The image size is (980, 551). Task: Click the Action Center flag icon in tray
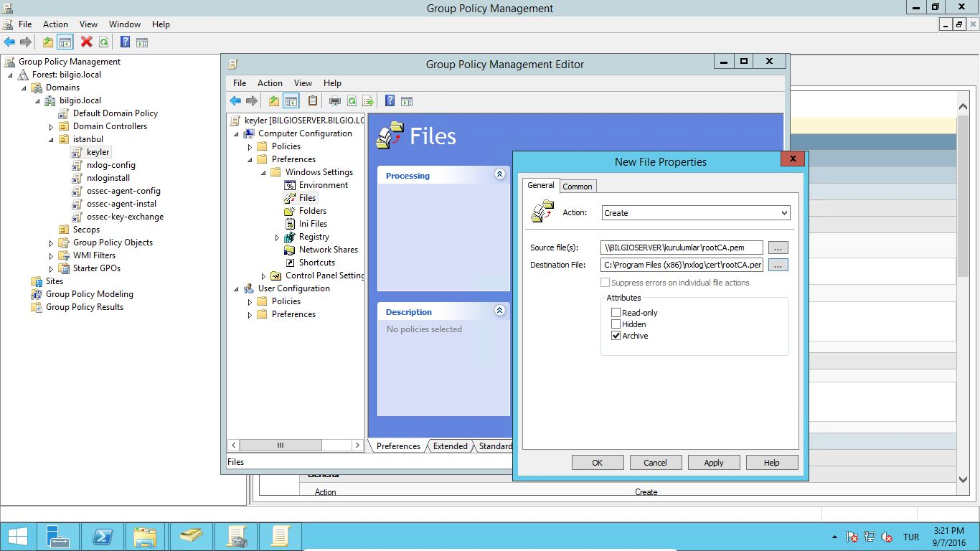click(x=852, y=537)
